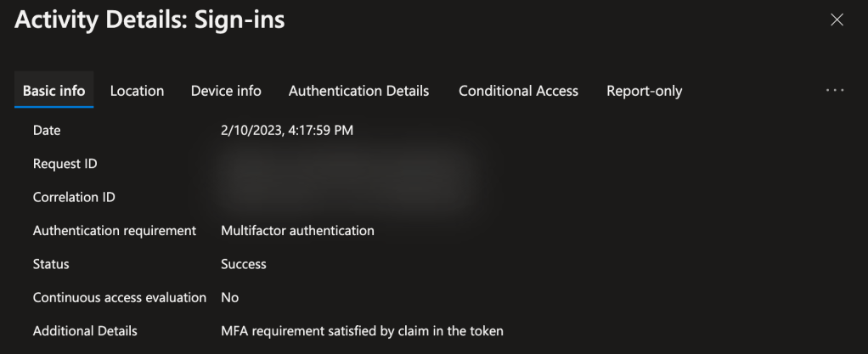Click the Correlation ID label
Screen dimensions: 868x354
[74, 197]
